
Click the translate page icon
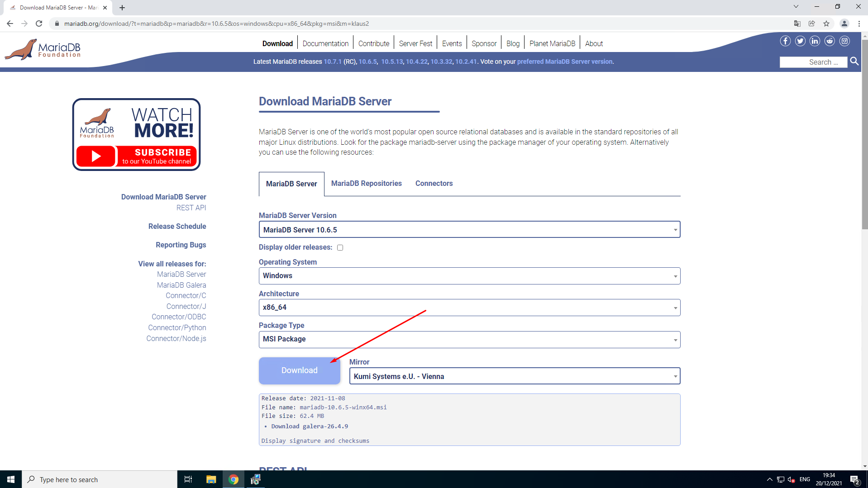[797, 24]
